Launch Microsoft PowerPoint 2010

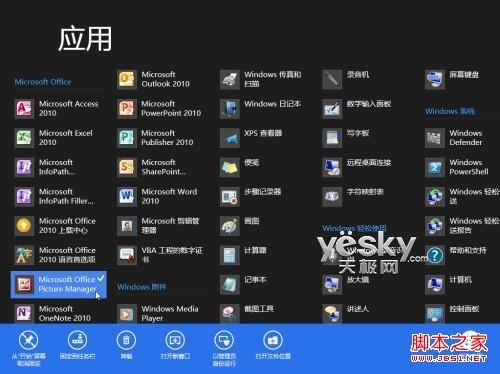160,109
